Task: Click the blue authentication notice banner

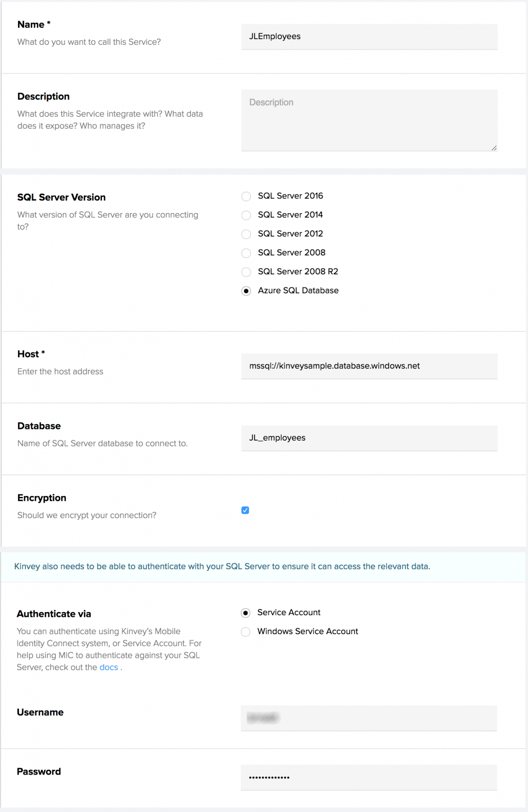Action: tap(264, 566)
